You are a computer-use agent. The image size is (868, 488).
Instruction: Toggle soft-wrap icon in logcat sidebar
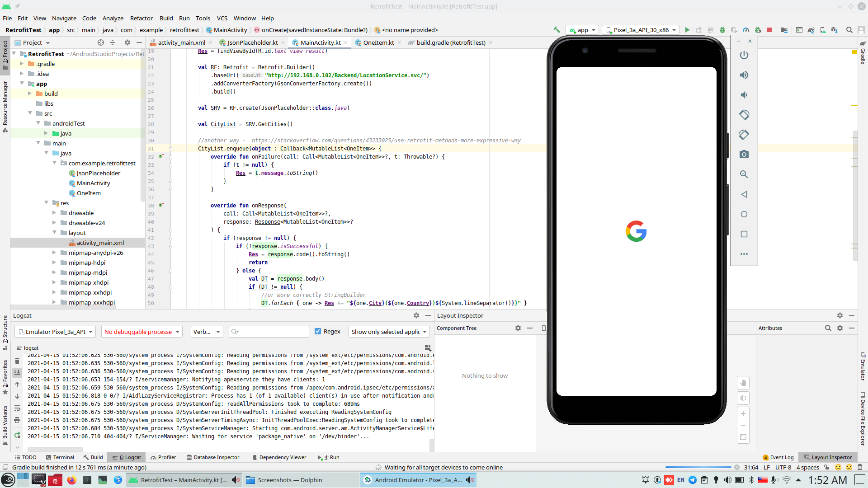(x=17, y=408)
